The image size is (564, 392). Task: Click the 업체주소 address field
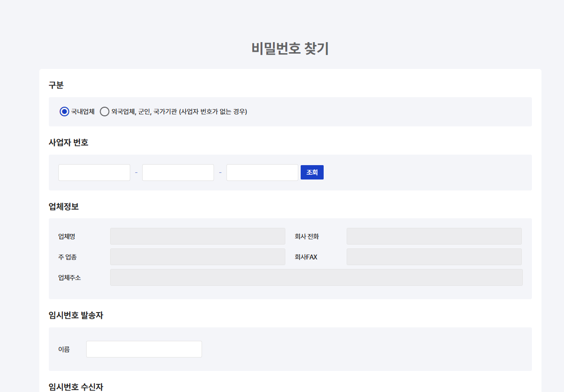316,277
